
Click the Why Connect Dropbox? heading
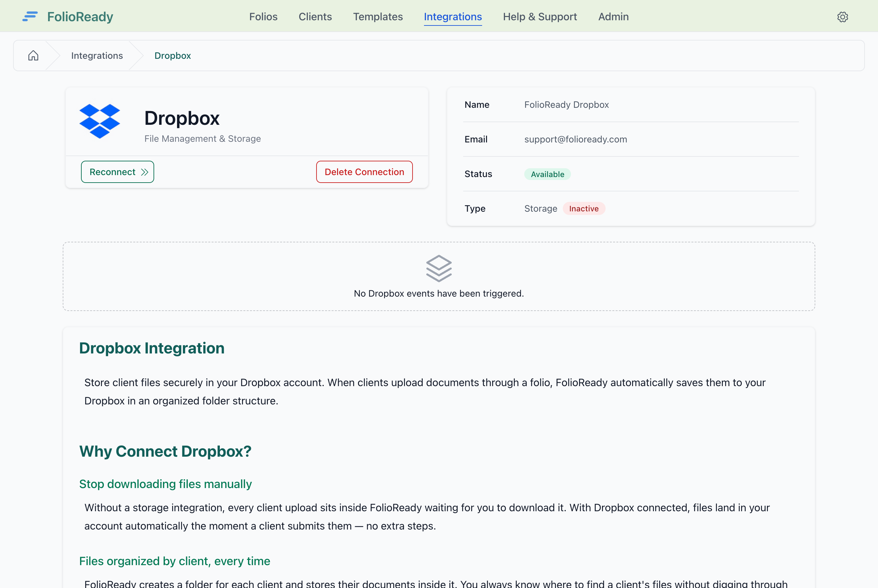[x=165, y=451]
